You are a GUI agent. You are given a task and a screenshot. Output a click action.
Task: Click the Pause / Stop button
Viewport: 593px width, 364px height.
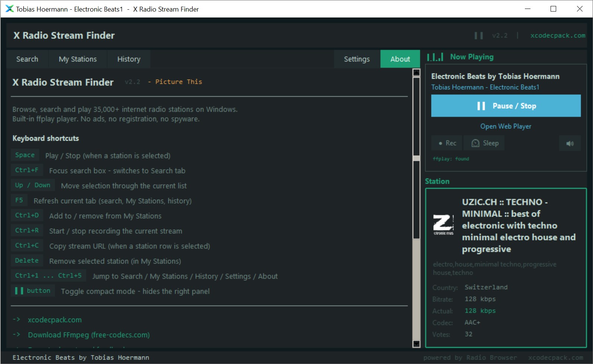coord(506,106)
